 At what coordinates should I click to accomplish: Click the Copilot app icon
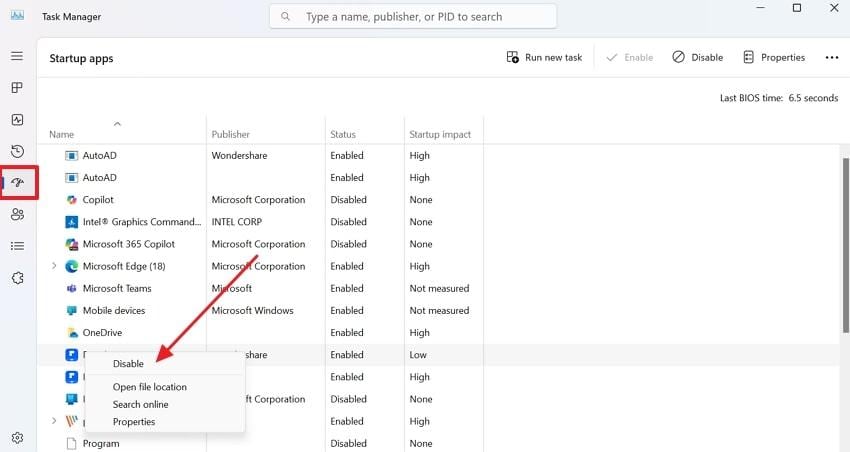click(71, 200)
